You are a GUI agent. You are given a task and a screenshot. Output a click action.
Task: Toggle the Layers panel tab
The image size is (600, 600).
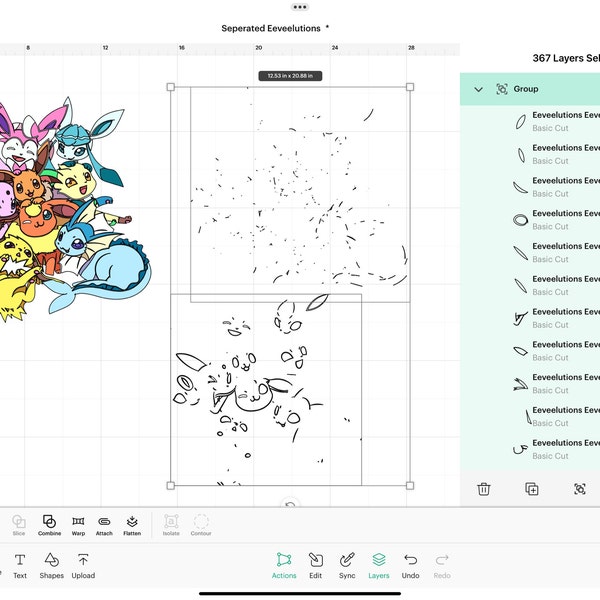(378, 566)
